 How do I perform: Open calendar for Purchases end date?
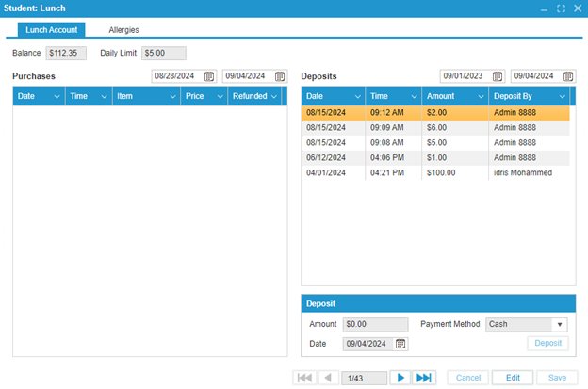pyautogui.click(x=280, y=76)
